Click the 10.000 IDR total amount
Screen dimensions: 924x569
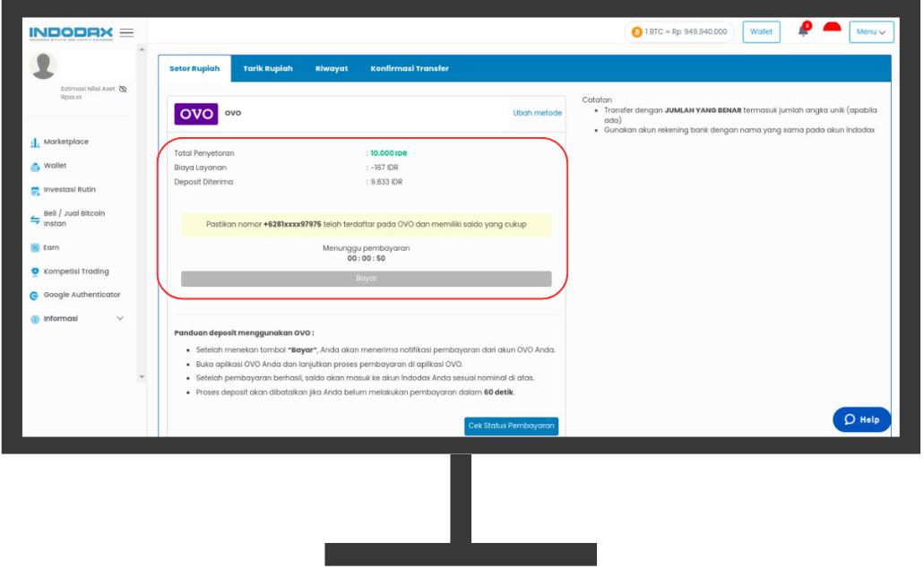tap(388, 153)
